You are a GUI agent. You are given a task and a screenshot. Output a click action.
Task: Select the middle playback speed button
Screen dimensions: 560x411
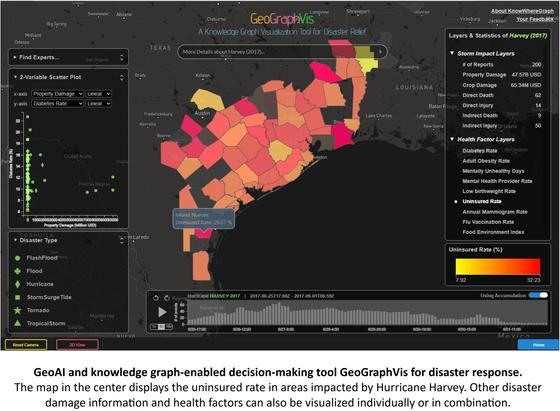click(161, 327)
